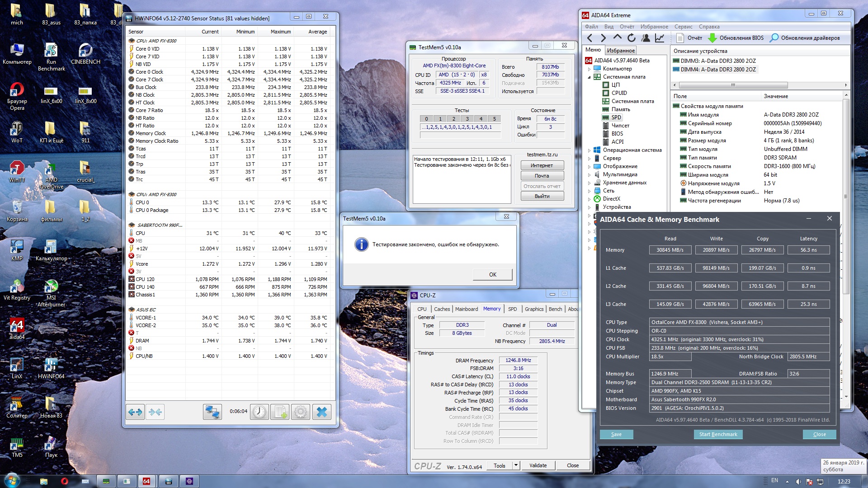Toggle HWiNFO collapse columns arrows button
This screenshot has height=488, width=868.
[156, 412]
